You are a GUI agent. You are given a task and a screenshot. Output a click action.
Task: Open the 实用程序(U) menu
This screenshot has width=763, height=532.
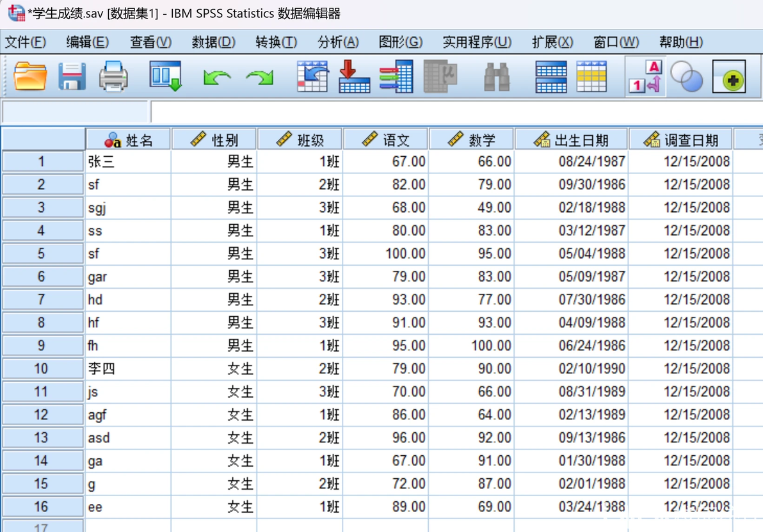(x=477, y=42)
